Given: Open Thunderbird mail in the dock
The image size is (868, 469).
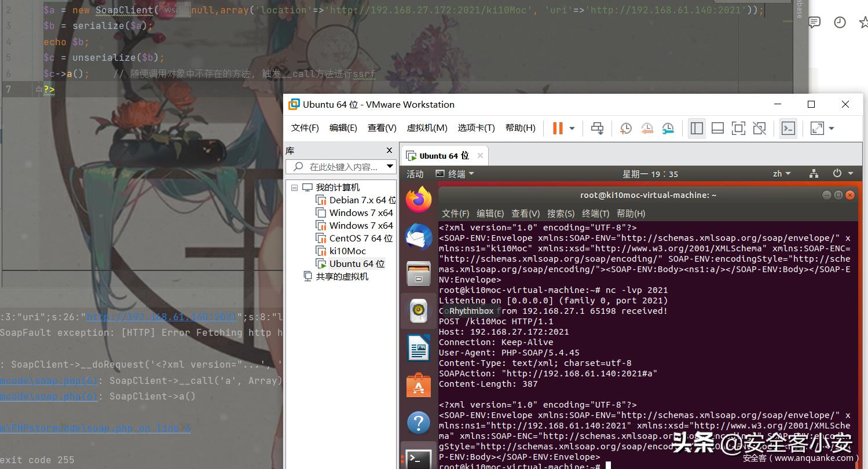Looking at the screenshot, I should 418,237.
